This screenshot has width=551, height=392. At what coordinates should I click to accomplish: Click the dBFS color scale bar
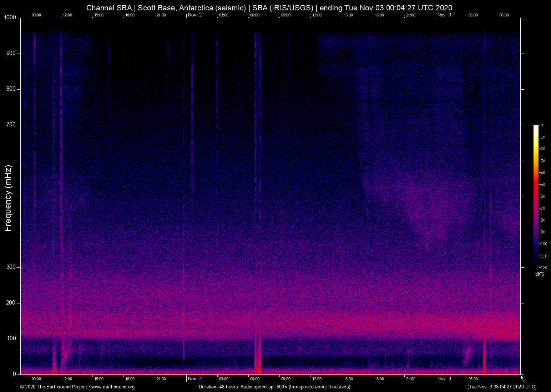536,196
